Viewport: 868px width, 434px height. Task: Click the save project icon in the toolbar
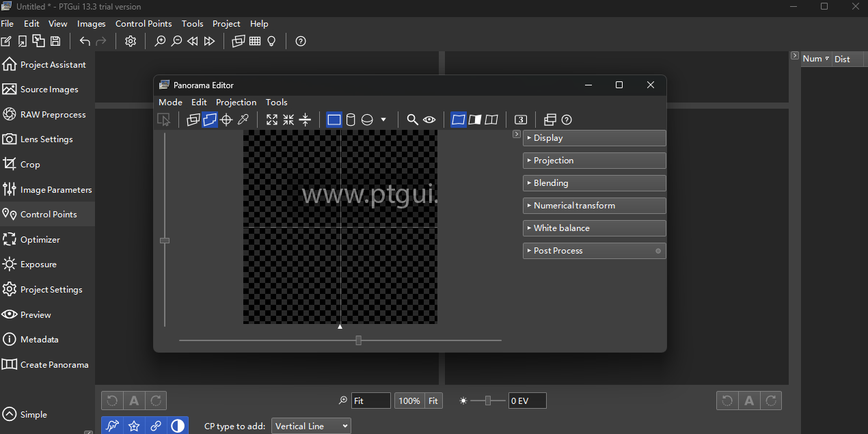pyautogui.click(x=55, y=41)
